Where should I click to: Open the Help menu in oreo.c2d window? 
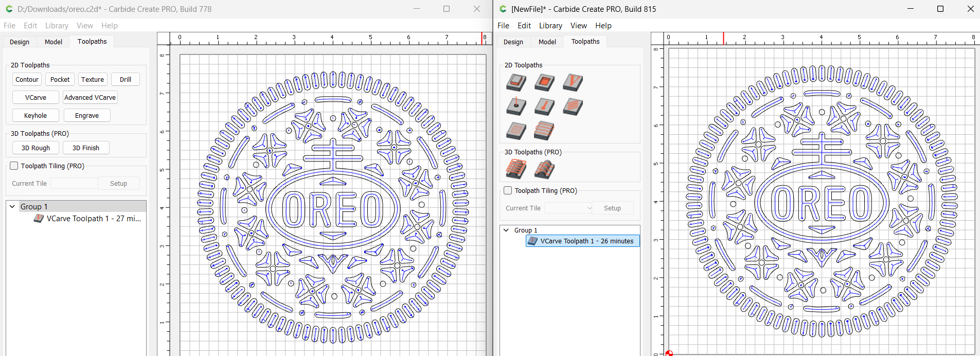pos(110,25)
